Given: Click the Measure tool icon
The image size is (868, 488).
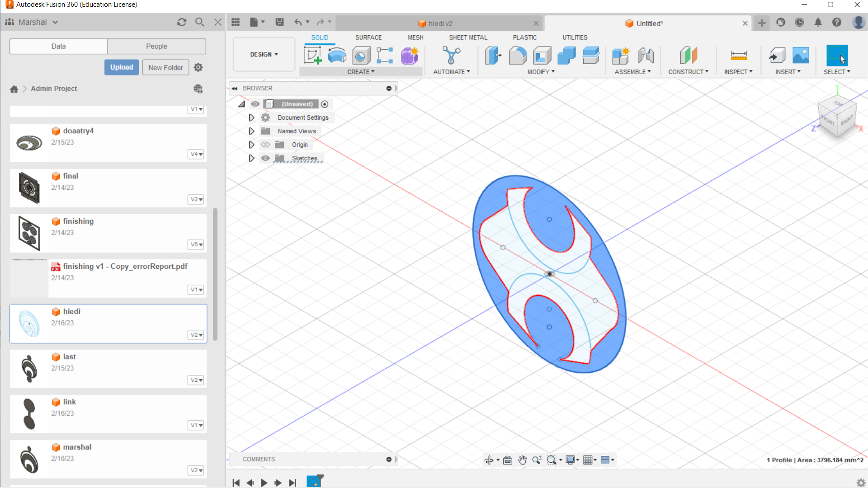Looking at the screenshot, I should (x=739, y=56).
